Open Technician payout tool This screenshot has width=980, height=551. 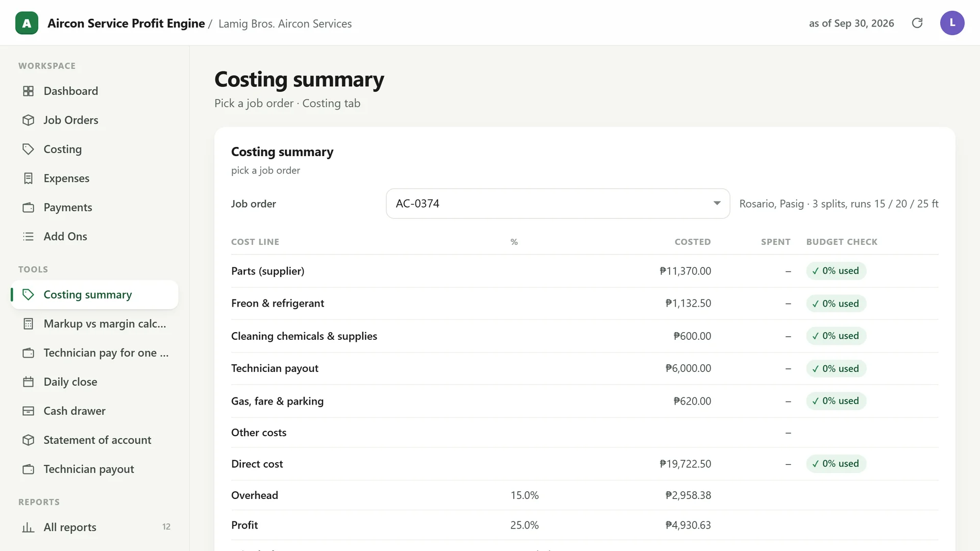point(94,469)
